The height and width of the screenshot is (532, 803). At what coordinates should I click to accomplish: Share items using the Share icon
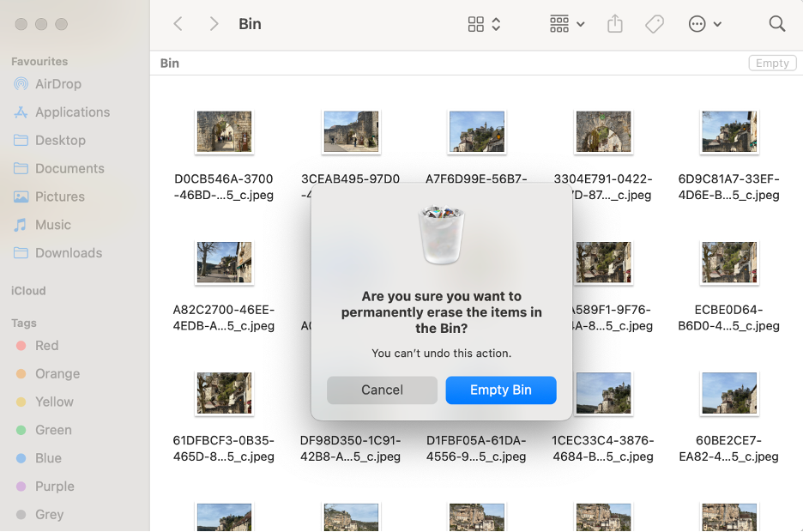[x=614, y=23]
